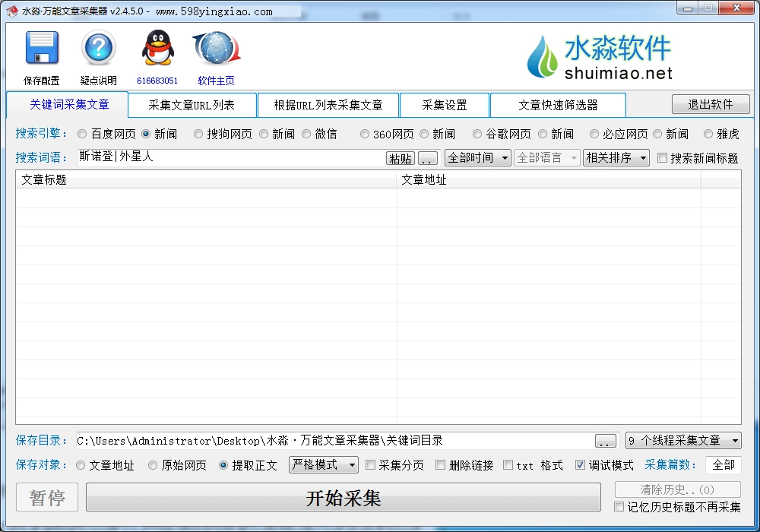Open the 相关排序 sort dropdown
The height and width of the screenshot is (532, 760).
click(616, 158)
